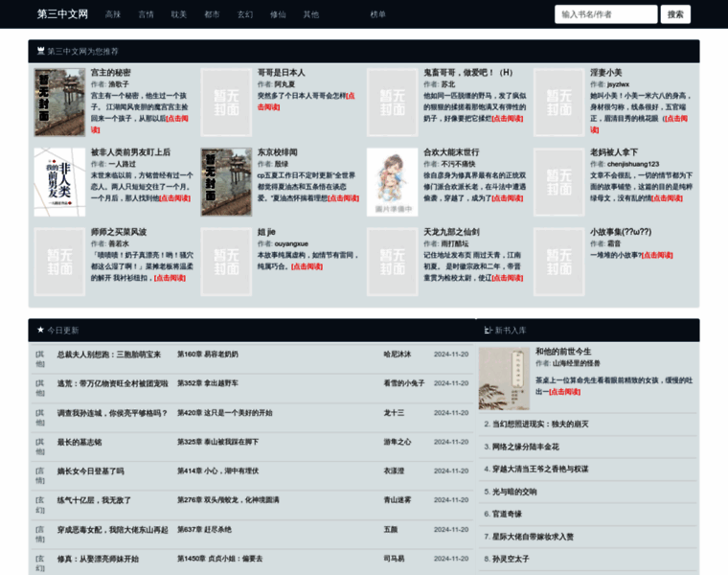Click the crown icon beside 第三中文网为您推荐
Viewport: 728px width, 575px height.
41,52
